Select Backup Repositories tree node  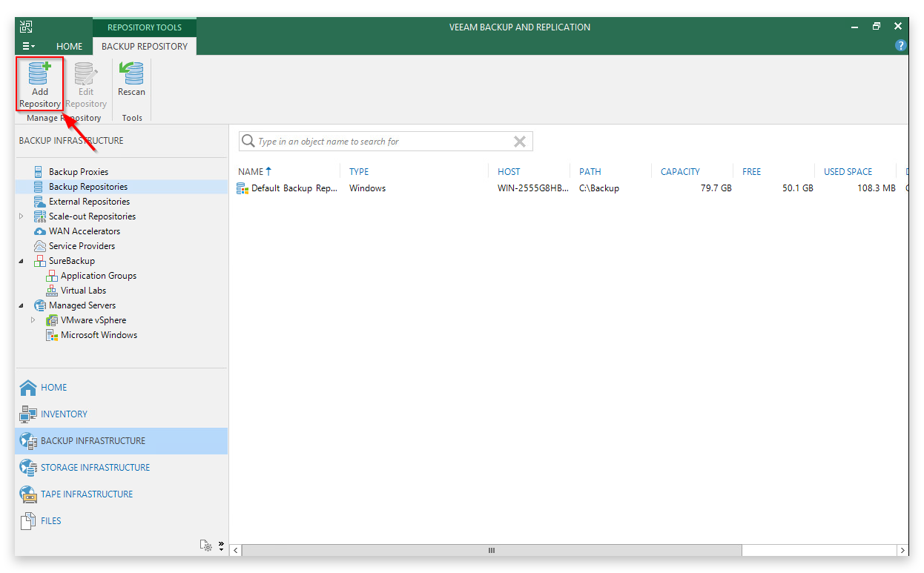(88, 187)
